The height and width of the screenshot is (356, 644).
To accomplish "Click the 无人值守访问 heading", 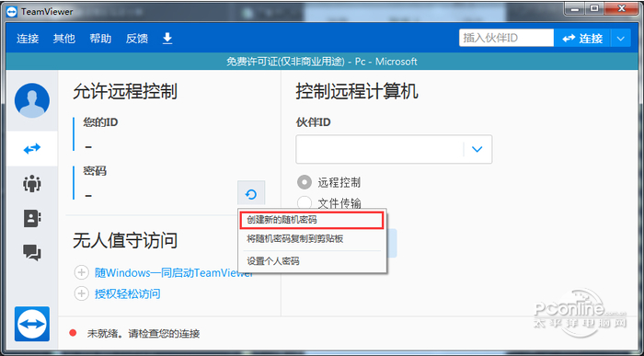I will click(125, 241).
